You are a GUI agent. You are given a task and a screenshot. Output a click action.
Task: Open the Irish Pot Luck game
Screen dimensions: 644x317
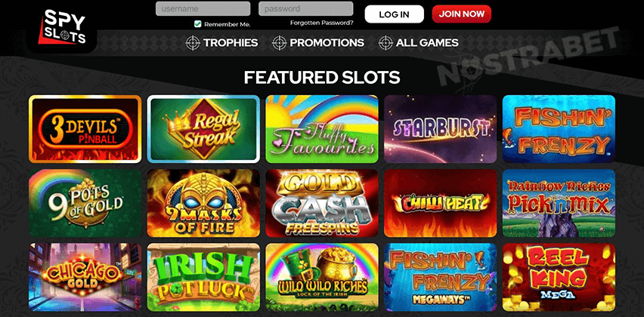click(203, 277)
